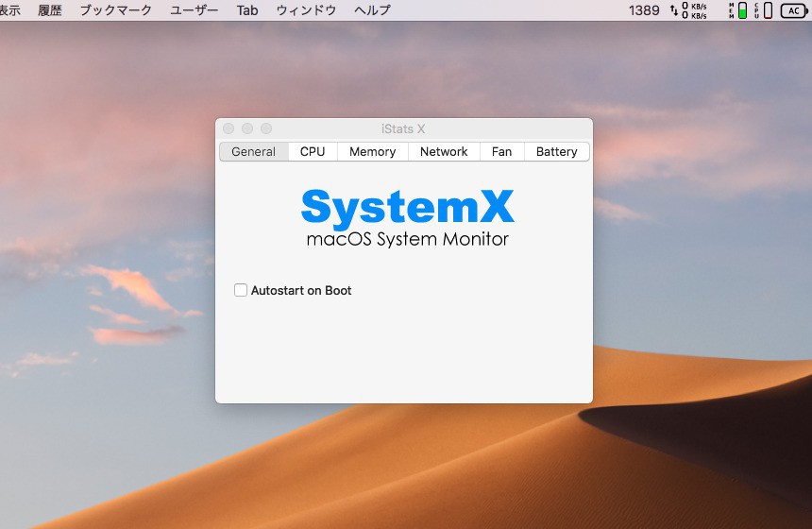Viewport: 812px width, 529px height.
Task: Click the network speed menu bar icon
Action: point(688,10)
